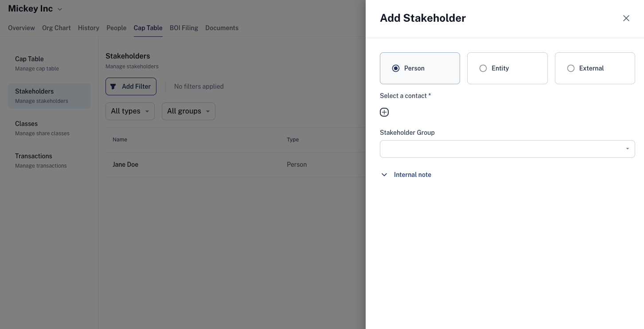Pick the External radio option
644x329 pixels.
pyautogui.click(x=595, y=68)
